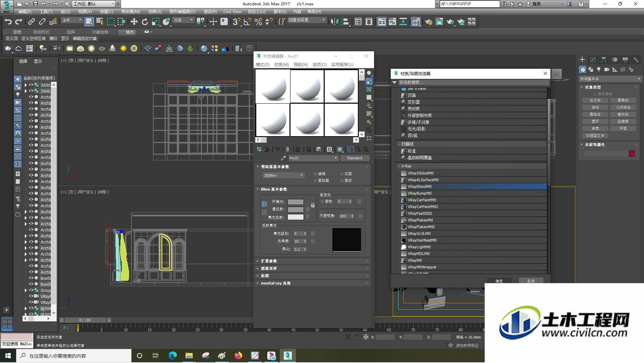Enable the 面贴图 (Face Map) checkbox
The height and width of the screenshot is (363, 644).
pyautogui.click(x=315, y=181)
